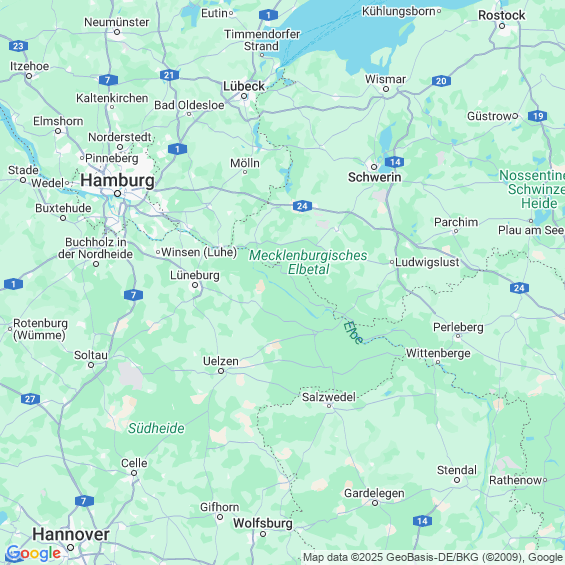The image size is (565, 565).
Task: Click the A20 highway shield near Wismar
Action: tap(441, 81)
